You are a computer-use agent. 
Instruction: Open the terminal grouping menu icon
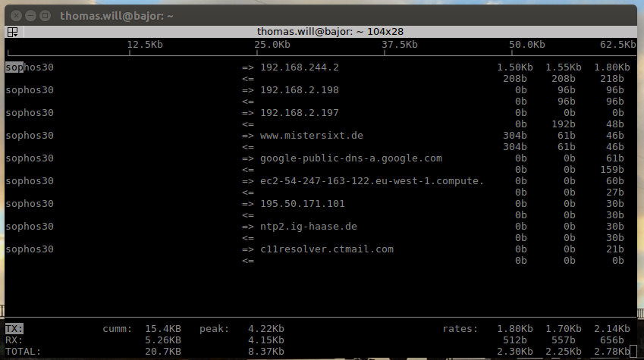tap(13, 32)
